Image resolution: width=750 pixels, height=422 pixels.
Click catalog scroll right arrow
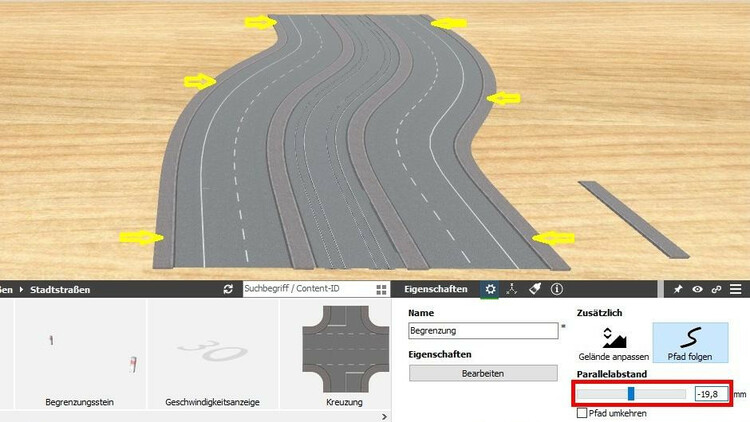(x=384, y=417)
